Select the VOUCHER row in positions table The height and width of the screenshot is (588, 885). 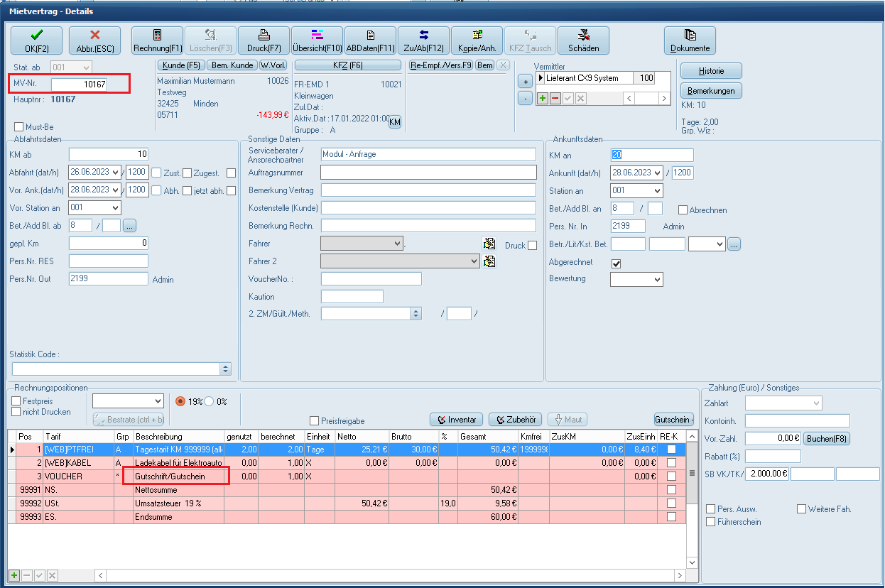(64, 477)
